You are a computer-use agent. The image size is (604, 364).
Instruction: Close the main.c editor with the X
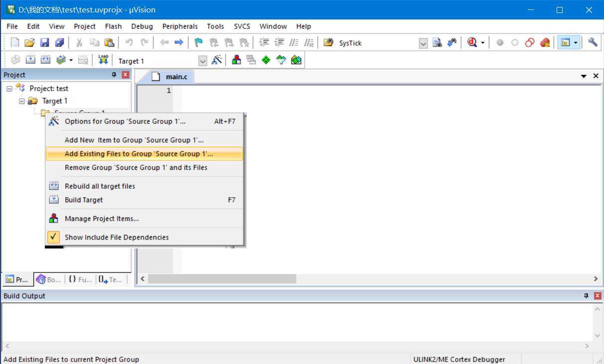pyautogui.click(x=596, y=76)
